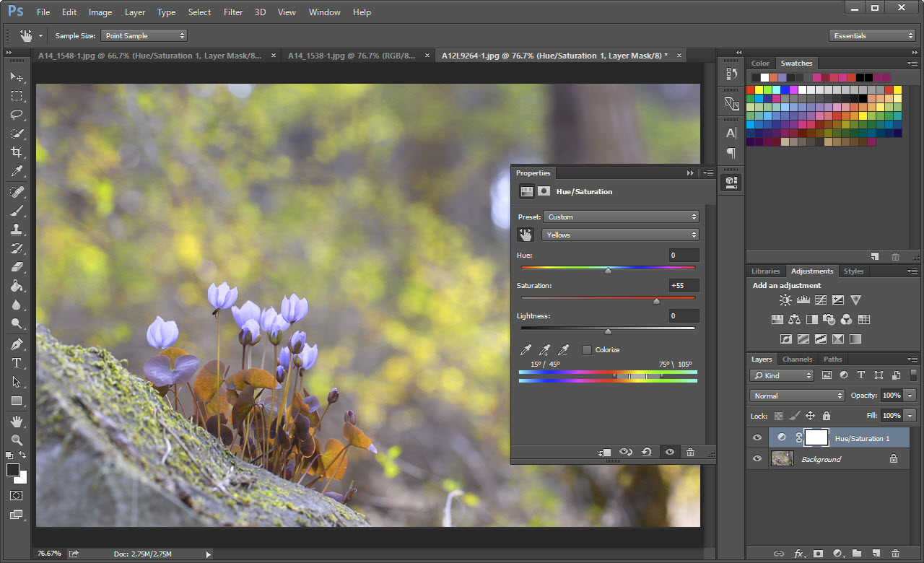This screenshot has height=563, width=924.
Task: Select the Brush tool
Action: pyautogui.click(x=17, y=211)
